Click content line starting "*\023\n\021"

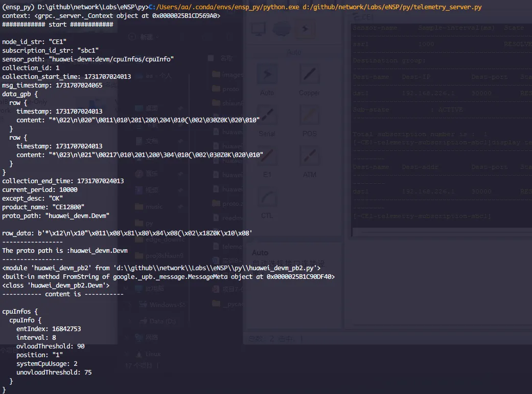click(x=140, y=155)
